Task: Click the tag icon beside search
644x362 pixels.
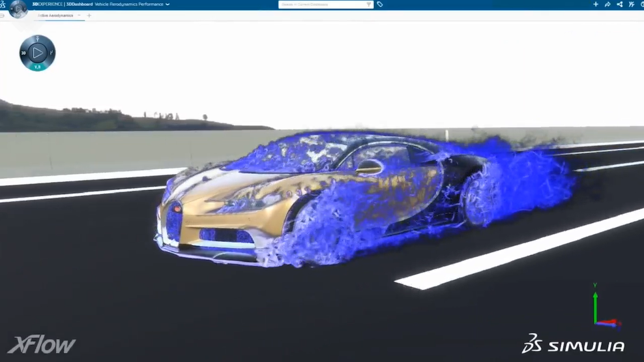Action: [x=380, y=4]
